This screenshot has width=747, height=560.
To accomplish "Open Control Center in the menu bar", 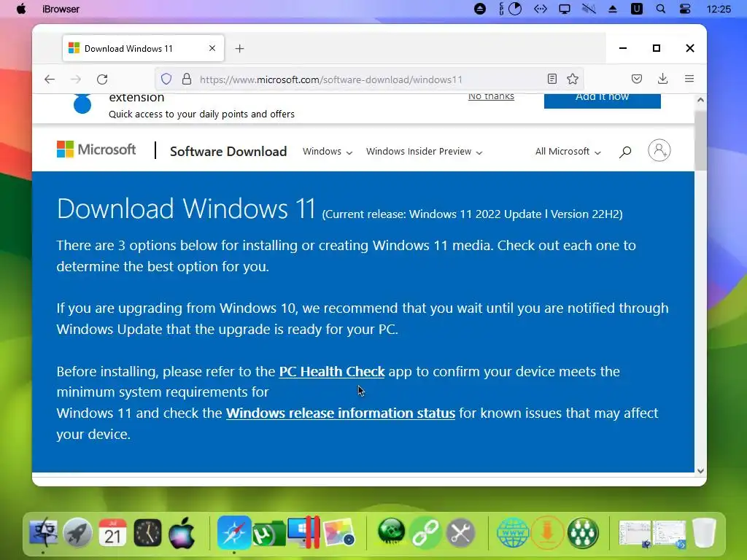I will [x=684, y=9].
